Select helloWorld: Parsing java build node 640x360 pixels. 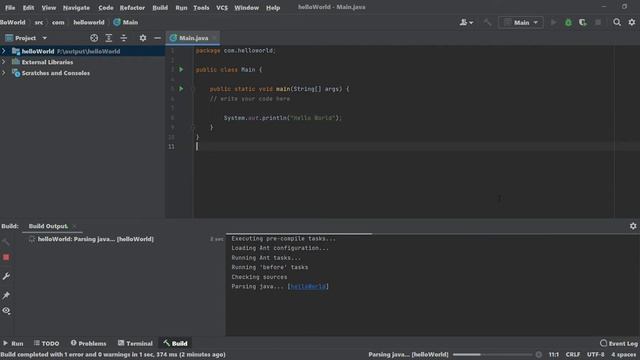pyautogui.click(x=96, y=239)
